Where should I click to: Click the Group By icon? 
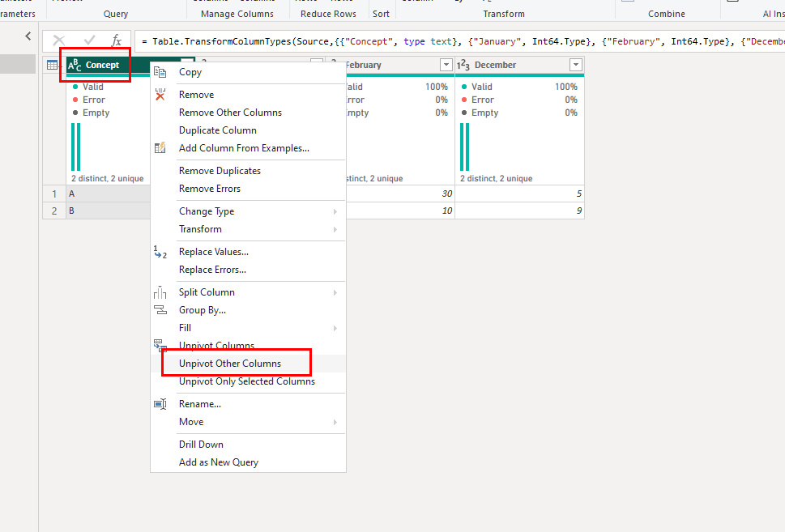160,310
